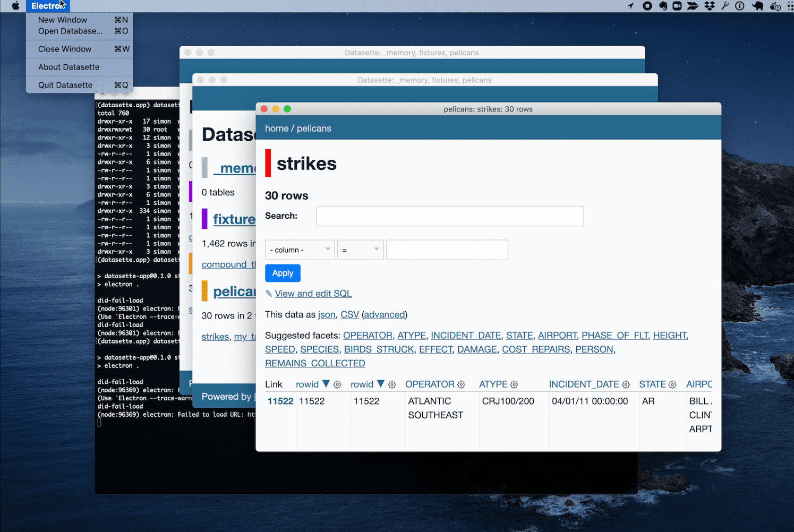Image resolution: width=794 pixels, height=532 pixels.
Task: Sort by the ATYPE column header
Action: [x=493, y=384]
